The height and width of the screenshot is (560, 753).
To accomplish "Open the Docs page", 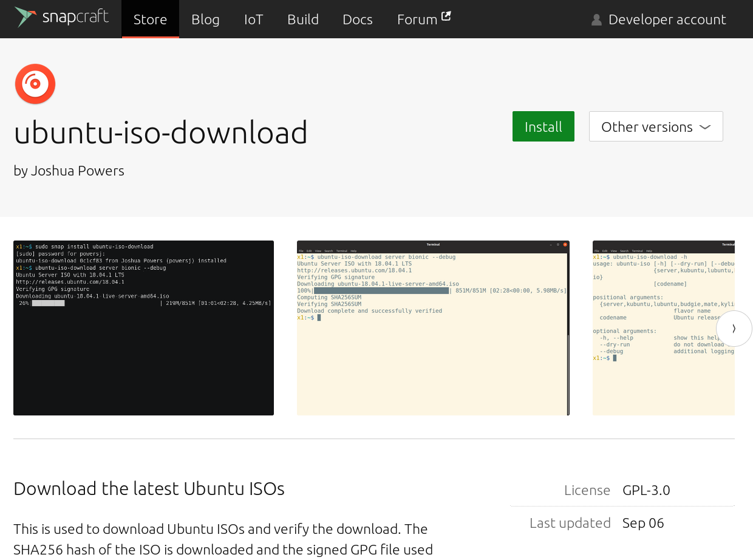I will point(358,19).
